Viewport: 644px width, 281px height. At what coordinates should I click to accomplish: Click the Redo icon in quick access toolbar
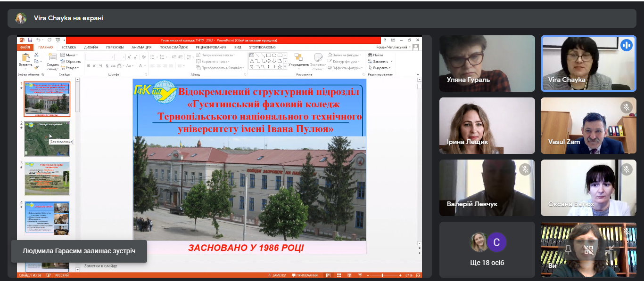pos(50,40)
